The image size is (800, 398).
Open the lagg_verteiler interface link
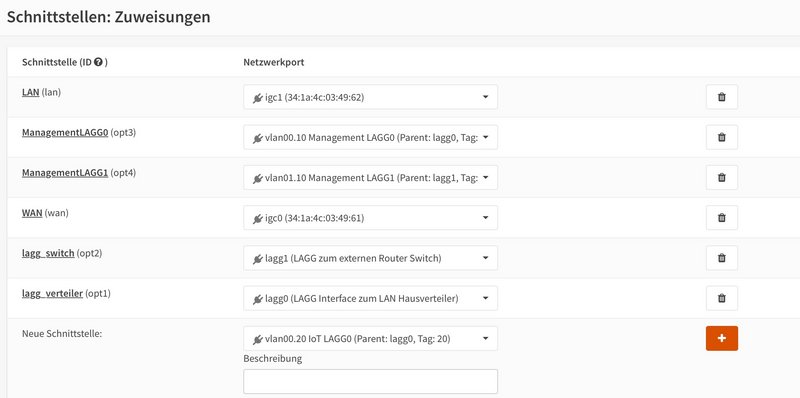click(53, 294)
